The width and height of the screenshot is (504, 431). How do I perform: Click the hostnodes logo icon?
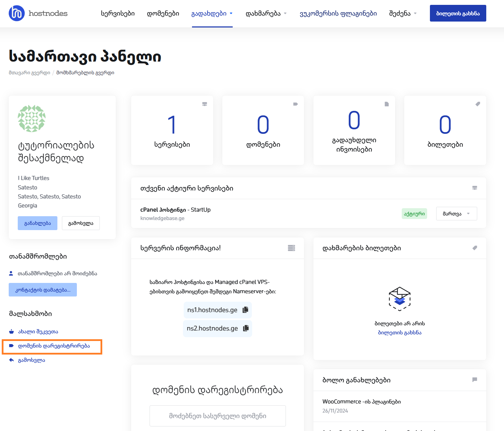[17, 14]
